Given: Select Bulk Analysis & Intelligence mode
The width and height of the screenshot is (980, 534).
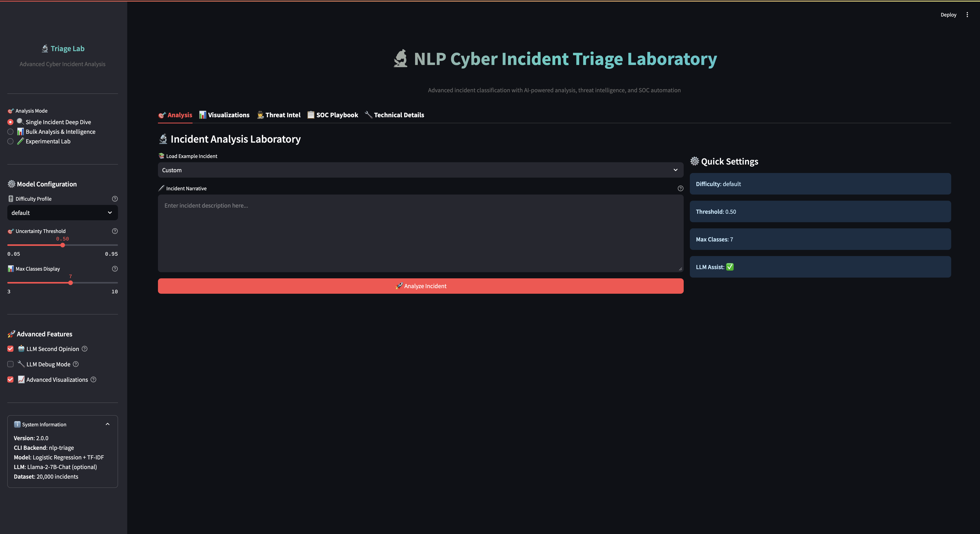Looking at the screenshot, I should (10, 132).
